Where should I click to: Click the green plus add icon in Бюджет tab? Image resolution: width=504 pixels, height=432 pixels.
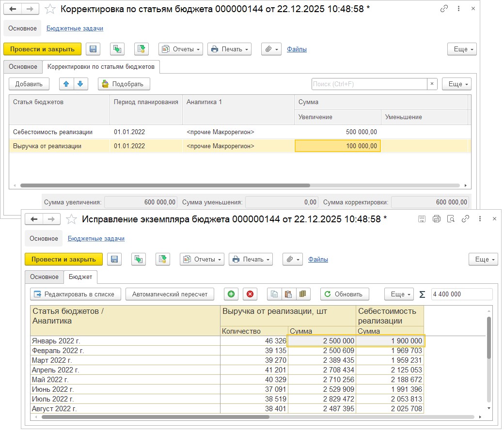(231, 294)
